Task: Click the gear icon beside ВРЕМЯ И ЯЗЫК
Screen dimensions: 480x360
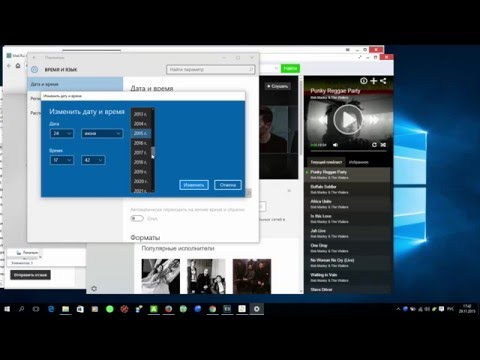Action: tap(34, 69)
